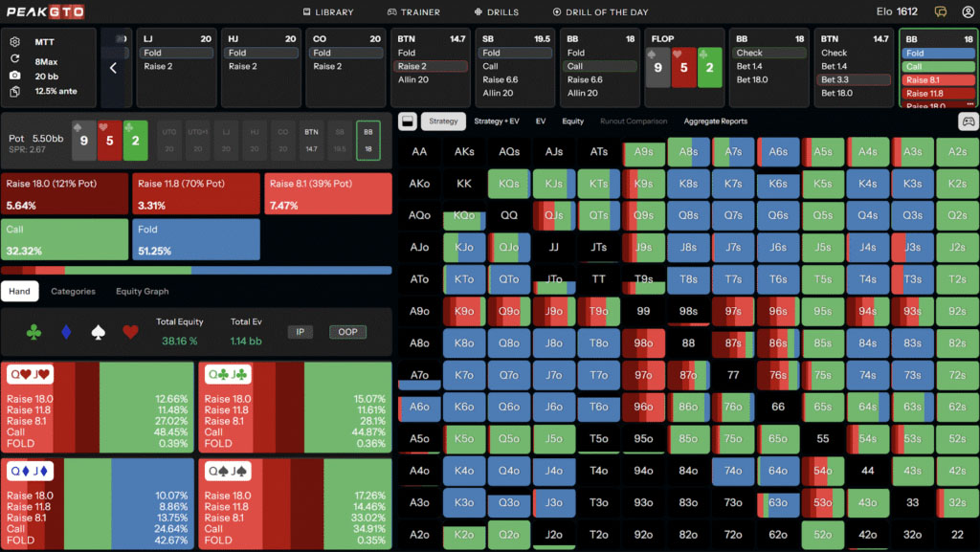Click the blue diamond suit filter icon

click(x=66, y=332)
